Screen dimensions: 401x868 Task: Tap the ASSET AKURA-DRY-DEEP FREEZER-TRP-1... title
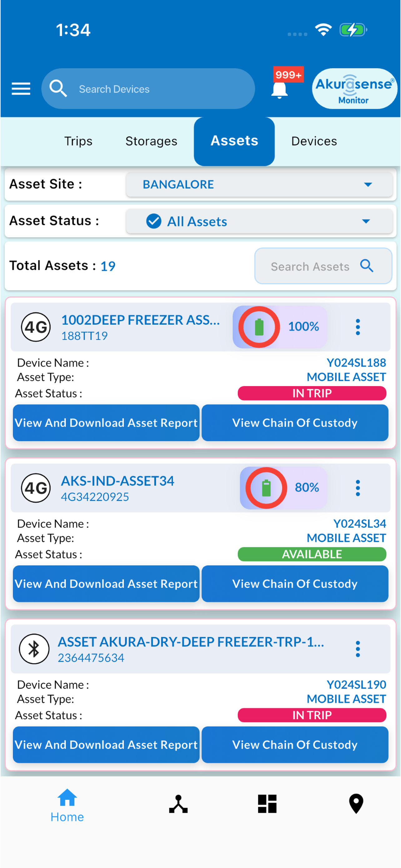pyautogui.click(x=191, y=642)
